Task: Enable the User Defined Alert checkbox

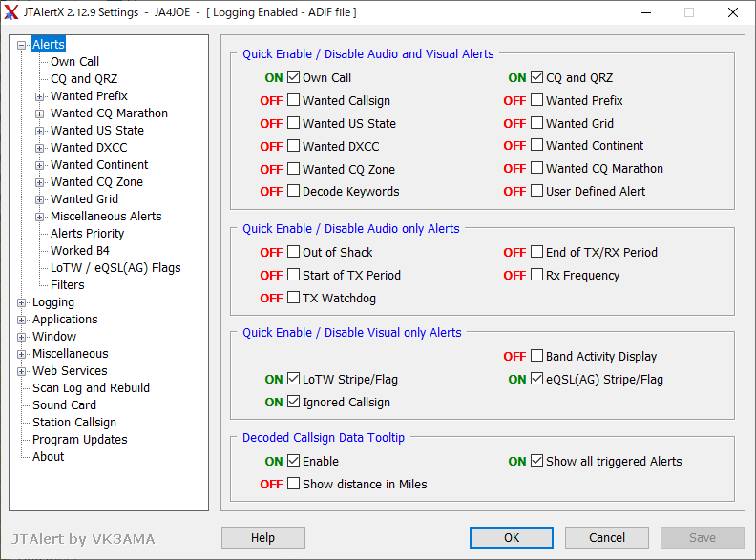Action: tap(536, 191)
